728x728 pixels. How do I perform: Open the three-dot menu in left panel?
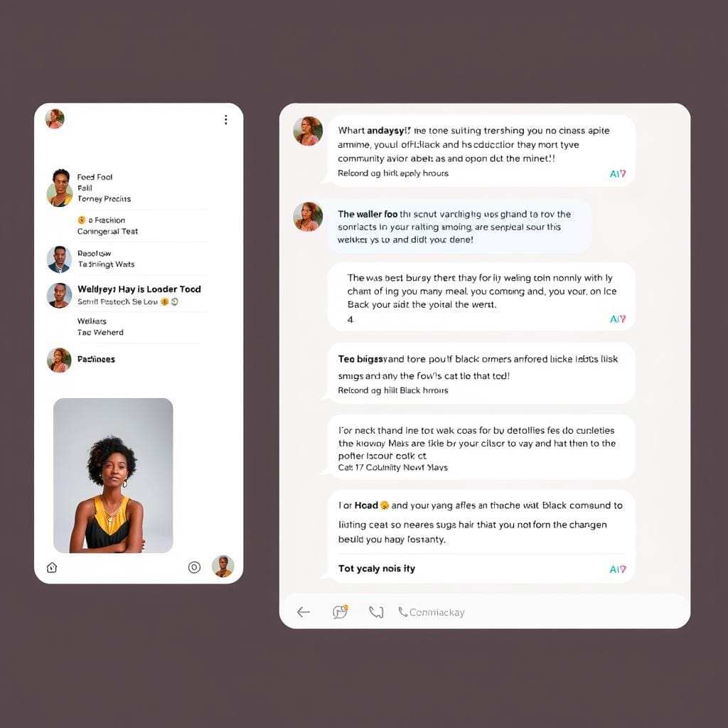click(225, 119)
